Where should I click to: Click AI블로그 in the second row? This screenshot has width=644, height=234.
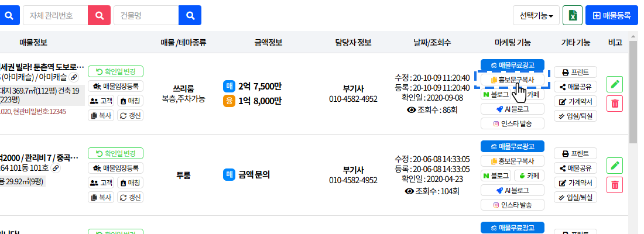pos(513,190)
